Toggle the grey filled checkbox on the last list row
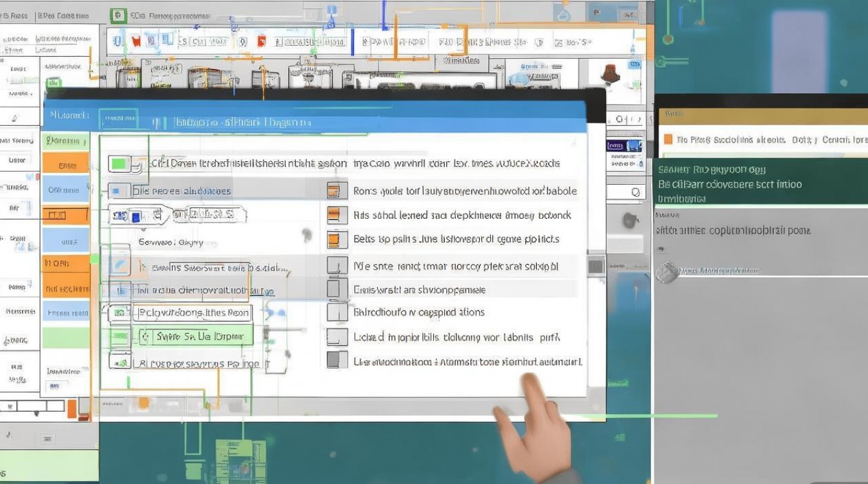The height and width of the screenshot is (484, 868). pos(333,360)
